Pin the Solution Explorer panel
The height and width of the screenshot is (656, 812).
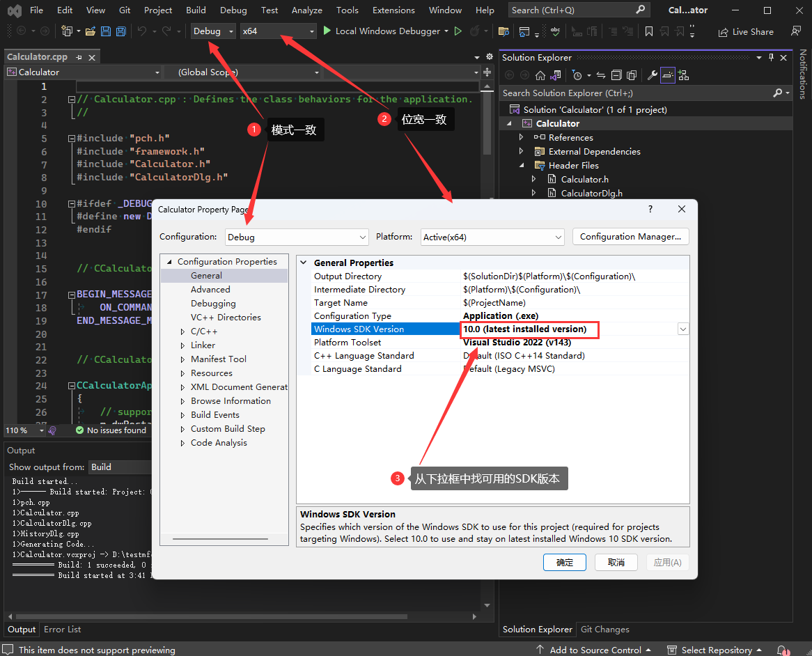[771, 58]
